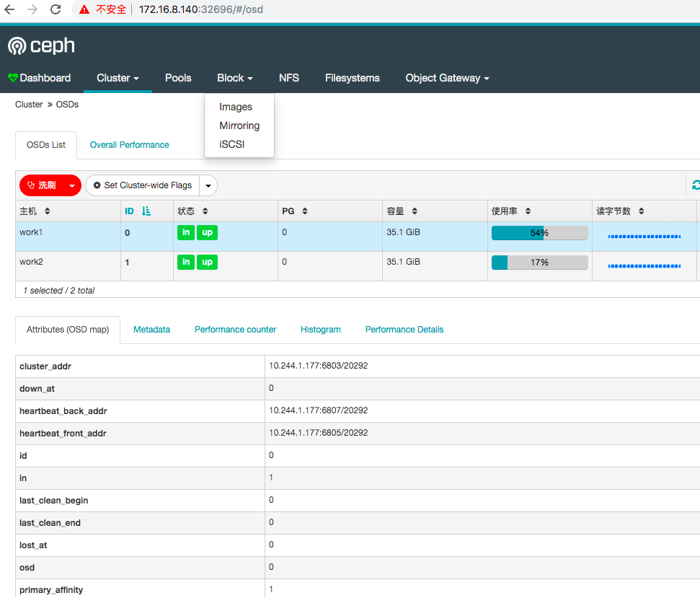Open Dashboard via the heartbeat icon
Viewport: 700px width, 598px height.
pyautogui.click(x=12, y=78)
